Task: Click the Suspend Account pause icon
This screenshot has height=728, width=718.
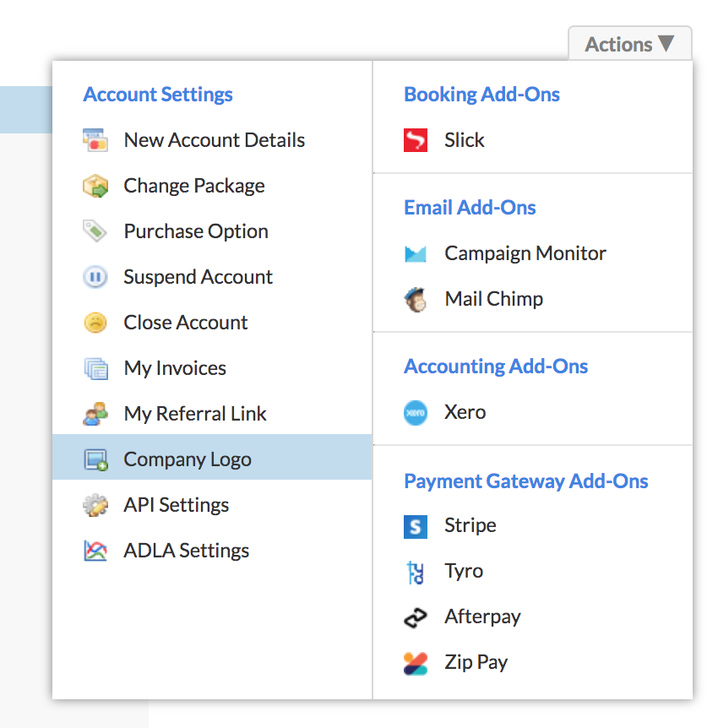Action: coord(95,277)
